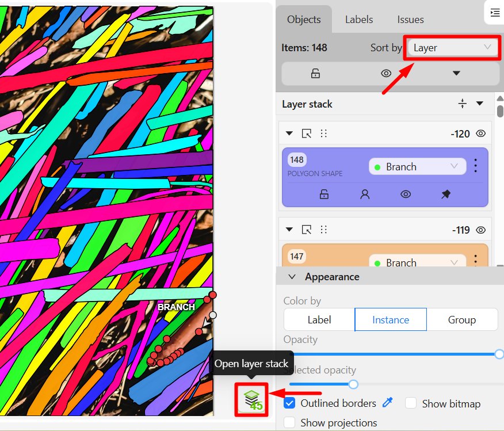Viewport: 504px width, 431px height.
Task: Hide layer -120 with eye icon
Action: pos(480,134)
